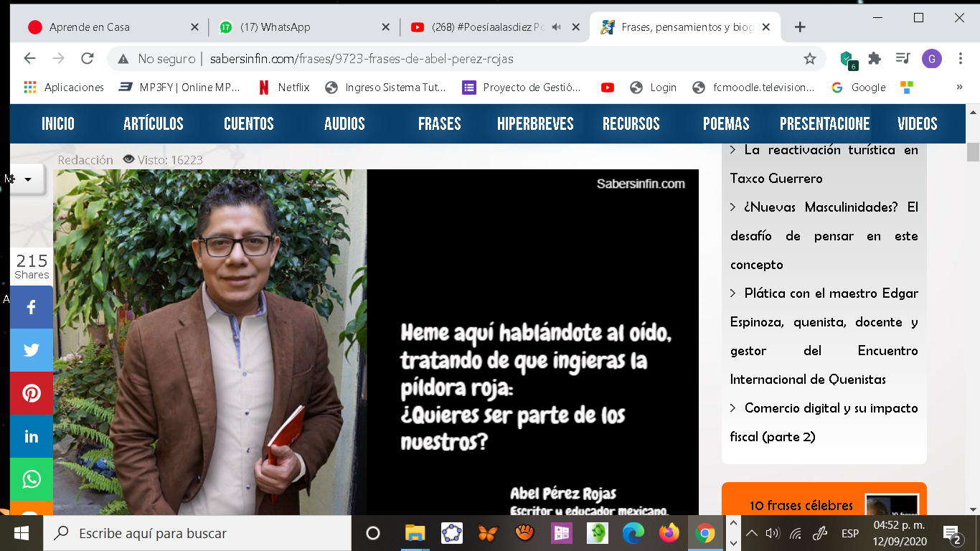Image resolution: width=980 pixels, height=551 pixels.
Task: Click the Windows taskbar search box
Action: pos(197,533)
